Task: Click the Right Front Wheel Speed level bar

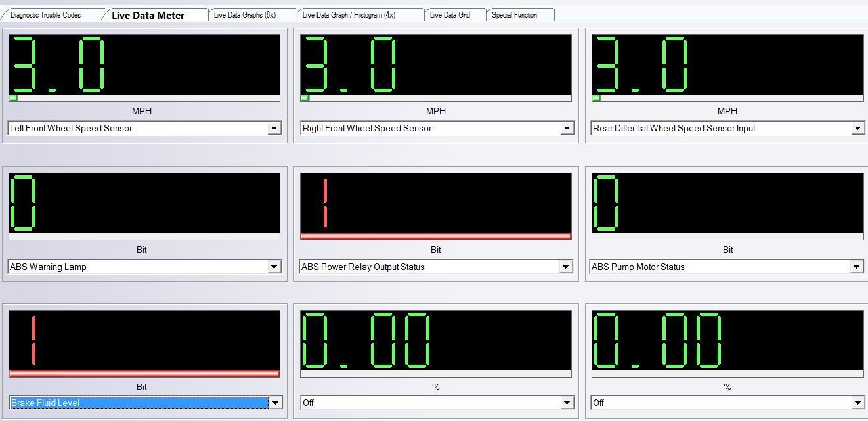Action: (435, 98)
